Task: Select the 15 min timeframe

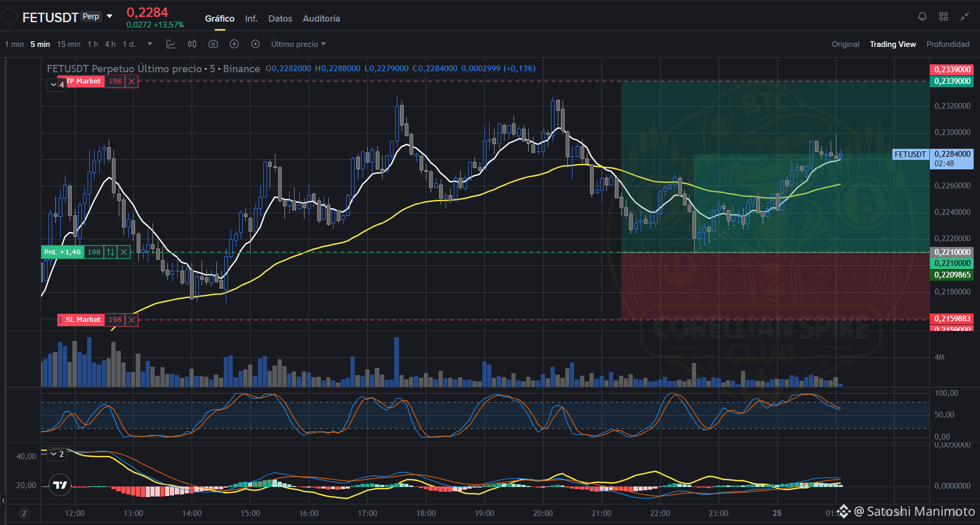Action: (69, 44)
